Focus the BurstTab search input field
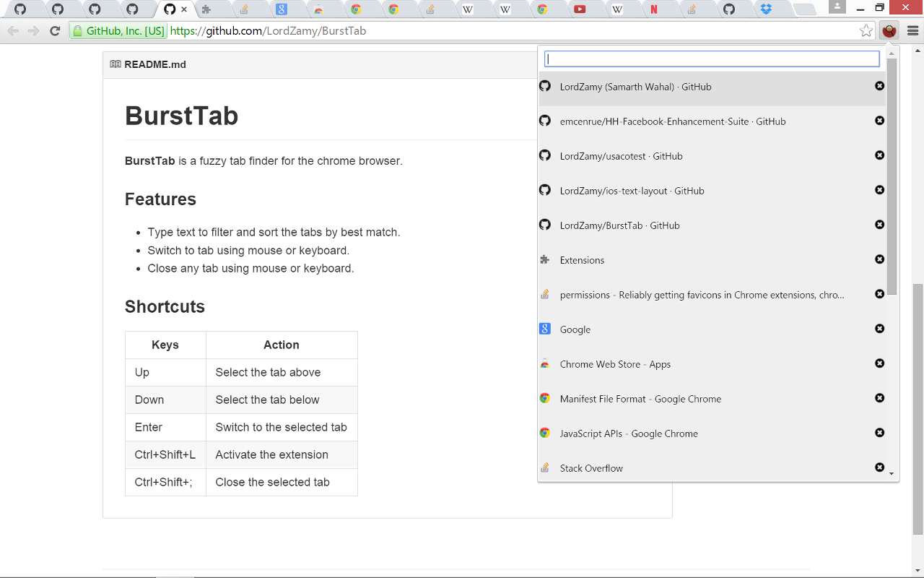The height and width of the screenshot is (578, 924). 712,59
